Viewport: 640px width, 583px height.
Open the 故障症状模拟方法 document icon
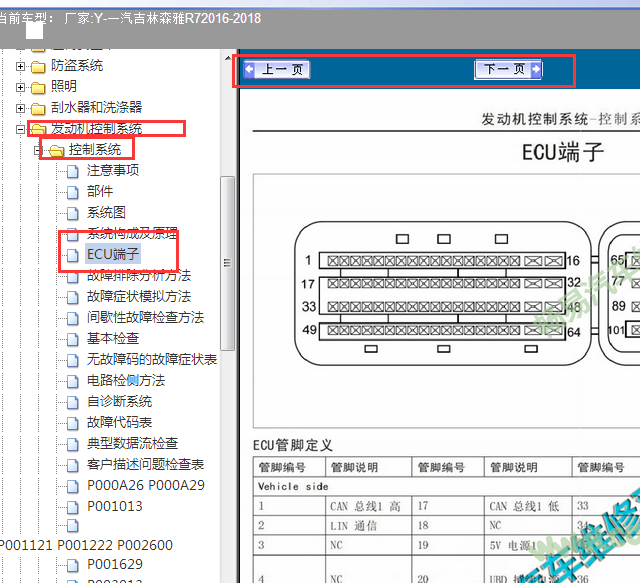[x=73, y=297]
